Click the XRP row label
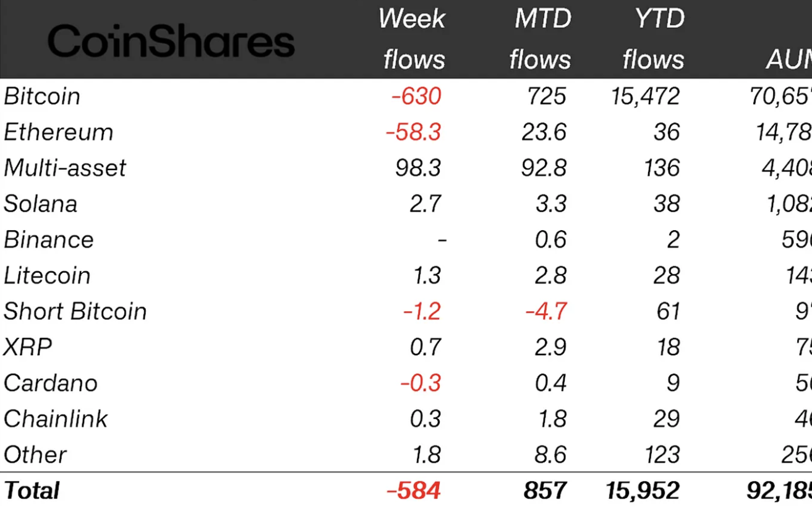Image resolution: width=812 pixels, height=516 pixels. pyautogui.click(x=28, y=347)
